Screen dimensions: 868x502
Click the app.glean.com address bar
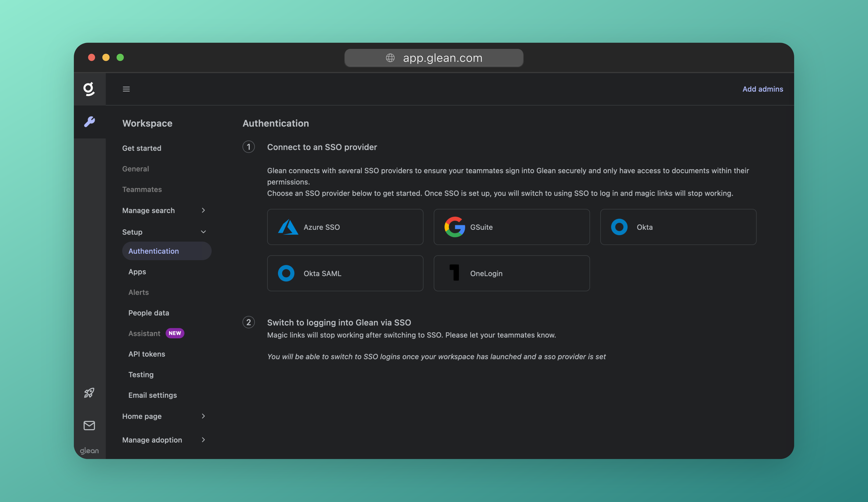tap(434, 58)
